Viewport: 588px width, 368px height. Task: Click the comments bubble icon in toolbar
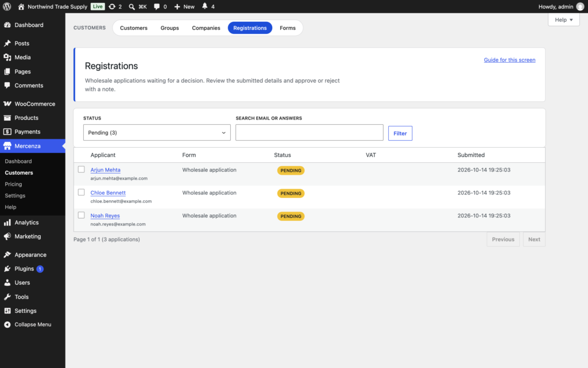click(x=157, y=6)
